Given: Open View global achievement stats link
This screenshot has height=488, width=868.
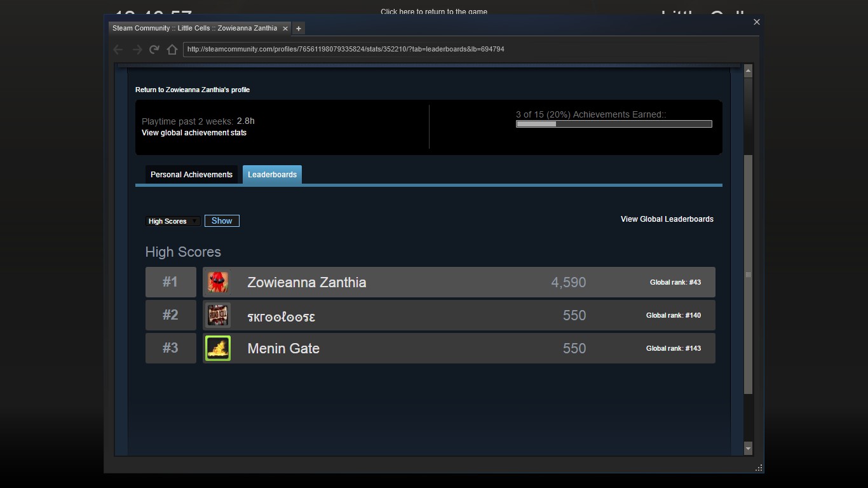Looking at the screenshot, I should [194, 133].
